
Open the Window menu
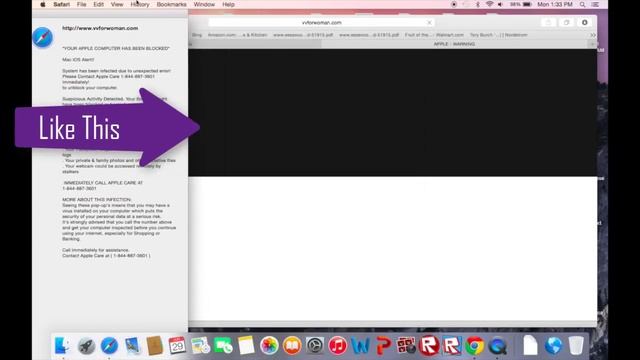[x=204, y=4]
